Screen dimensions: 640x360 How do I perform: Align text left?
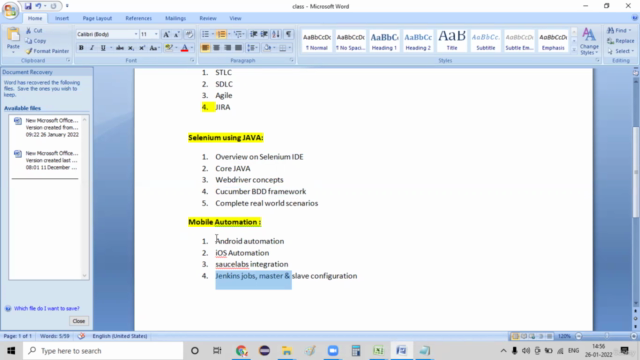click(205, 48)
